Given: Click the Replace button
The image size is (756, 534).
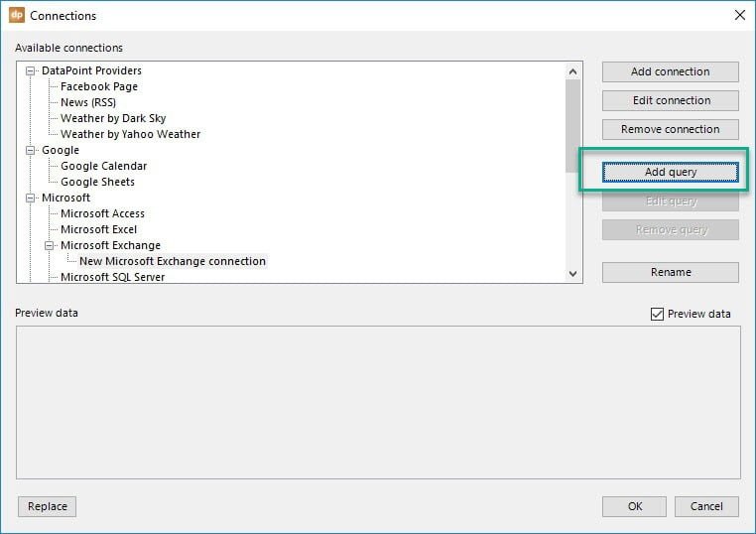Looking at the screenshot, I should tap(48, 506).
